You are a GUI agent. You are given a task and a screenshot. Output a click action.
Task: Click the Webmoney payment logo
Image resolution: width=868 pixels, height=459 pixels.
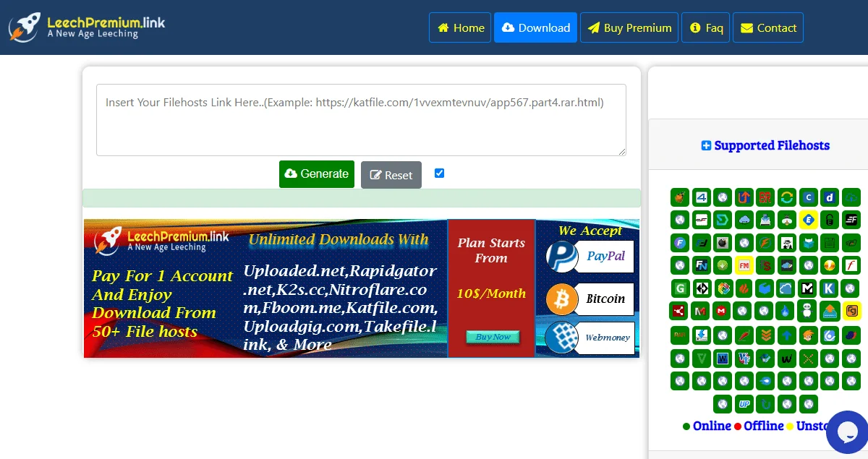tap(590, 338)
